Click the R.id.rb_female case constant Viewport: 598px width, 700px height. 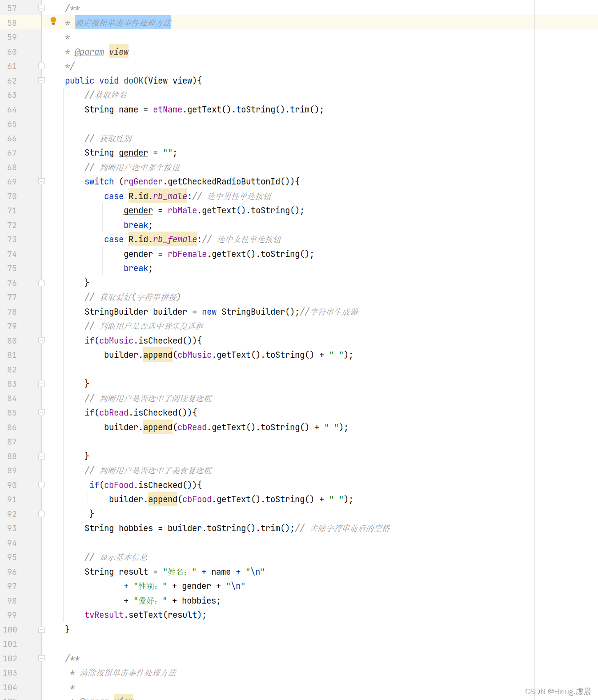click(x=163, y=239)
